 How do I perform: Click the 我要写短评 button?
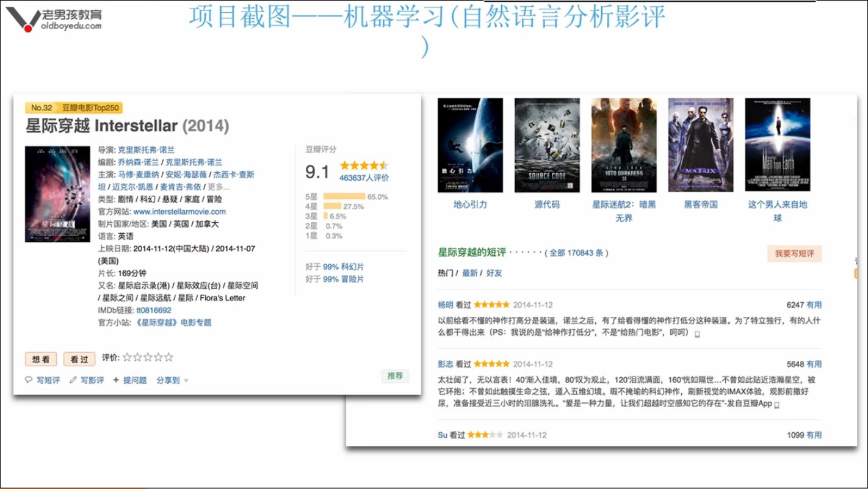coord(795,253)
